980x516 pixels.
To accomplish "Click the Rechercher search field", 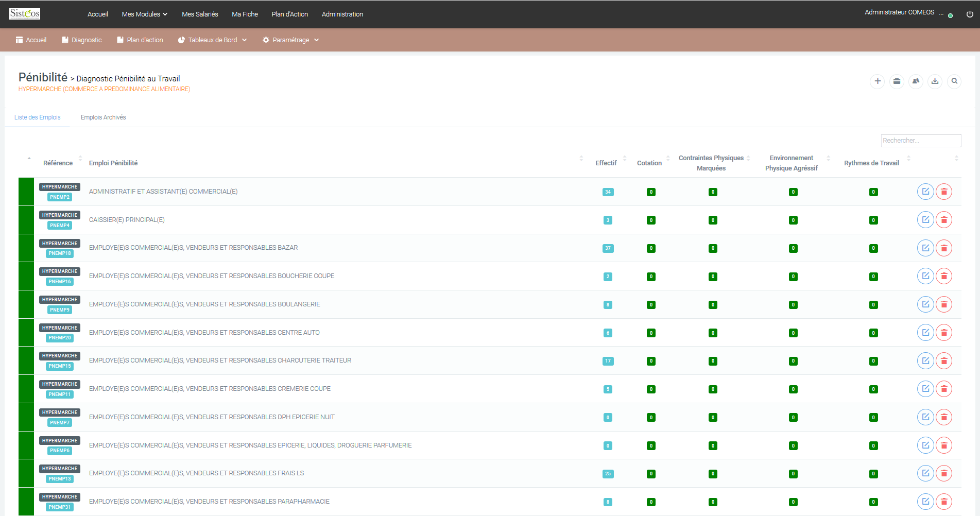I will (921, 141).
